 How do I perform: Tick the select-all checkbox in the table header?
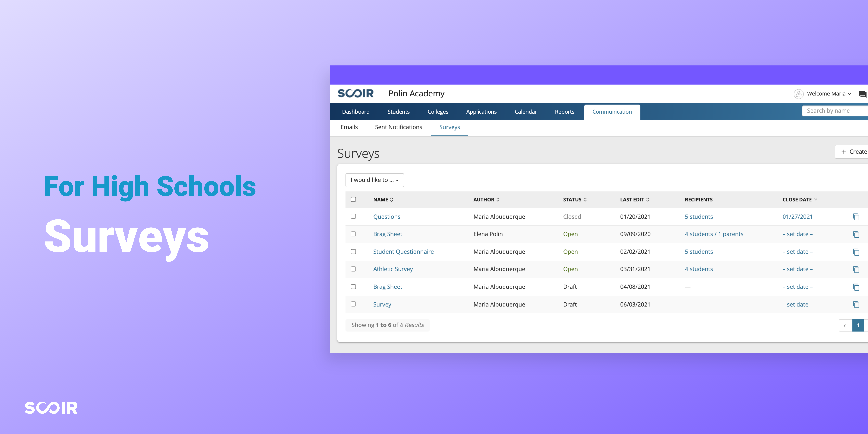tap(353, 199)
